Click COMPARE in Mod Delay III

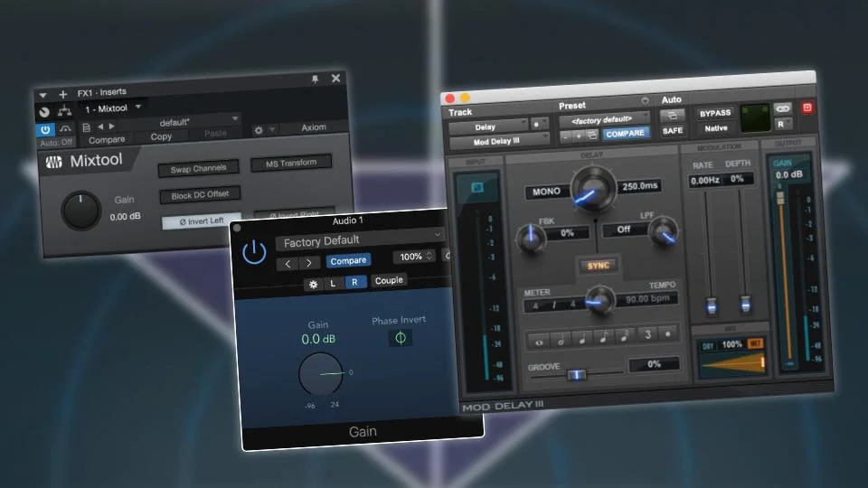(x=625, y=134)
